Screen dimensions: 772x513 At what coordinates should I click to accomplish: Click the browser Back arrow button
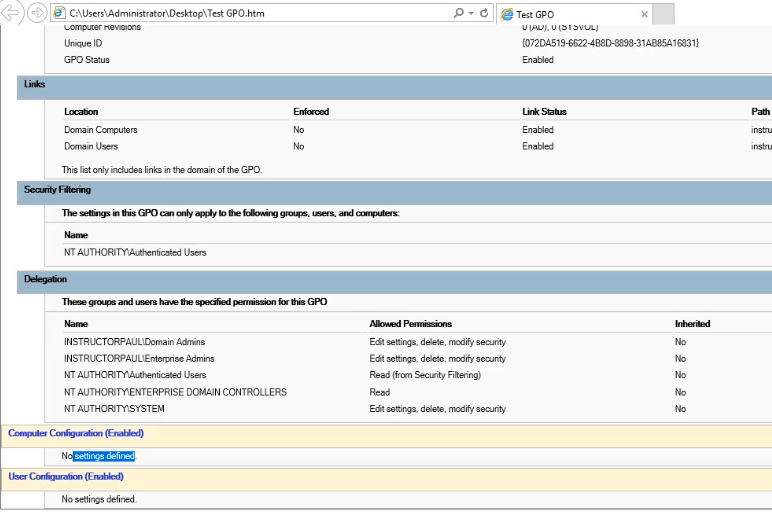point(12,14)
